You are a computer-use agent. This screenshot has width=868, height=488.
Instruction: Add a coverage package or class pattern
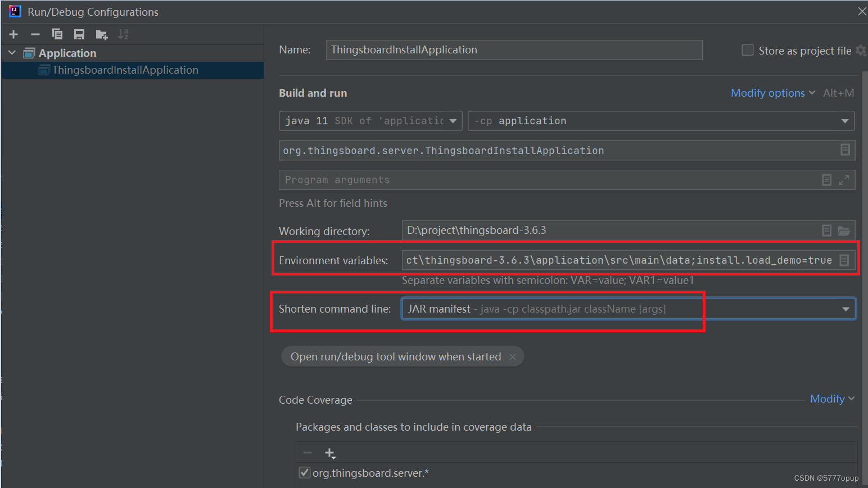tap(330, 453)
